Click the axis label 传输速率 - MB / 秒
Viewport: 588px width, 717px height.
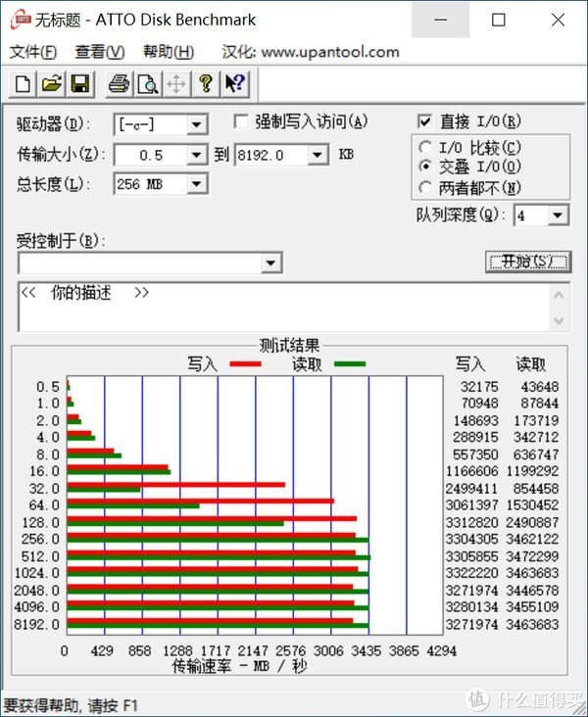click(239, 666)
